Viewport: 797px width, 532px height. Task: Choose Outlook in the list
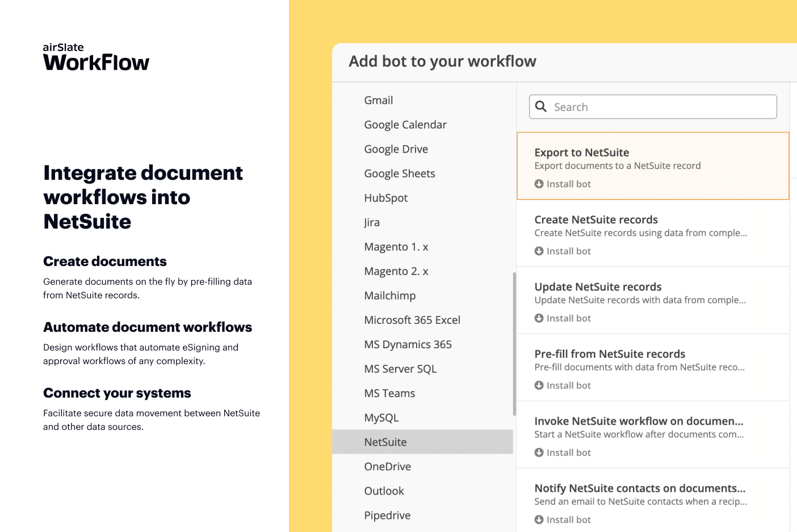pyautogui.click(x=384, y=491)
